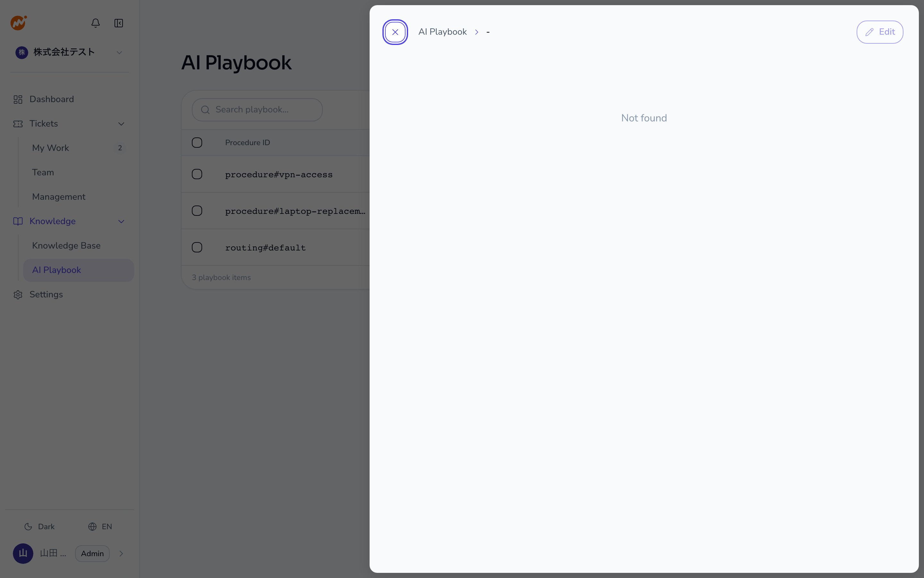Screen dimensions: 924x578
Task: Collapse the Knowledge chevron
Action: tap(121, 221)
